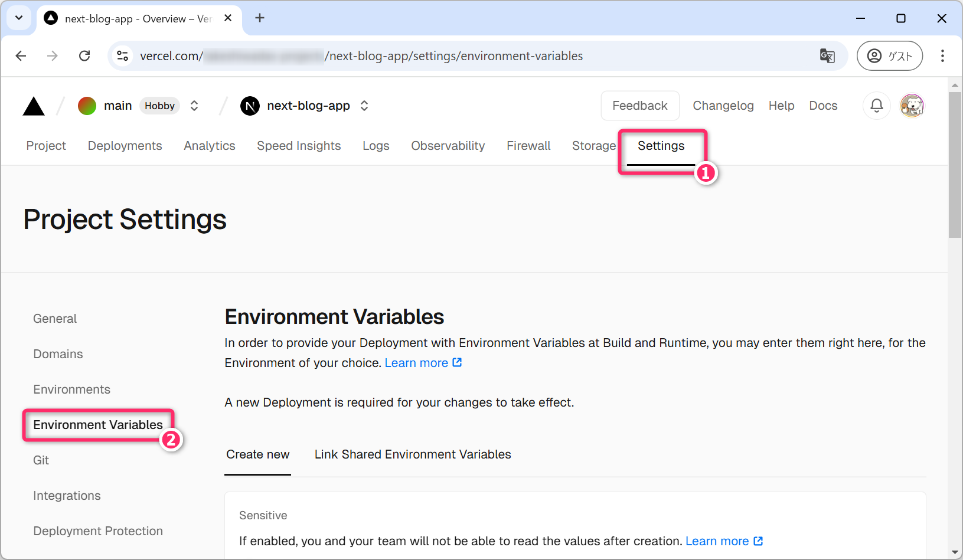Click the page vertical scrollbar thumb

pos(955,165)
